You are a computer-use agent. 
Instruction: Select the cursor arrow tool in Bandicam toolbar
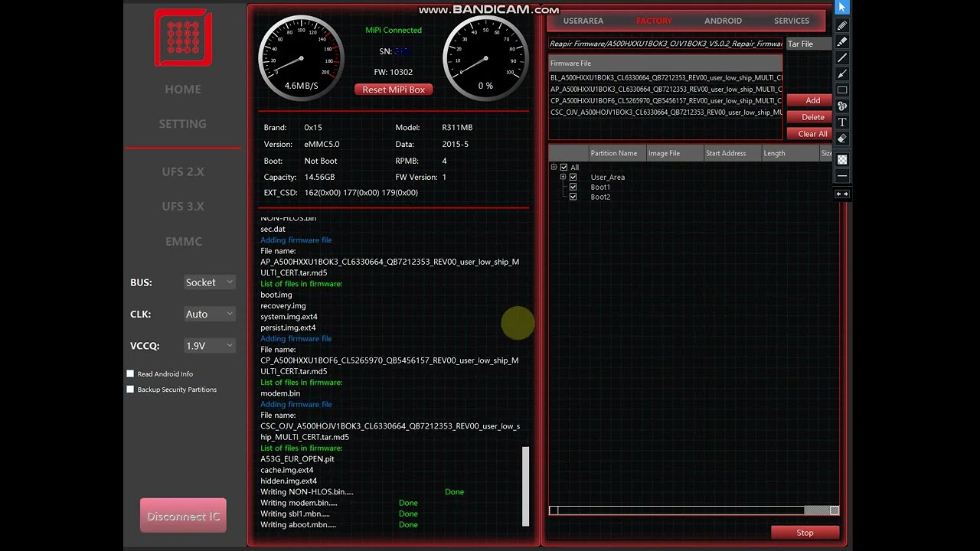pyautogui.click(x=842, y=8)
